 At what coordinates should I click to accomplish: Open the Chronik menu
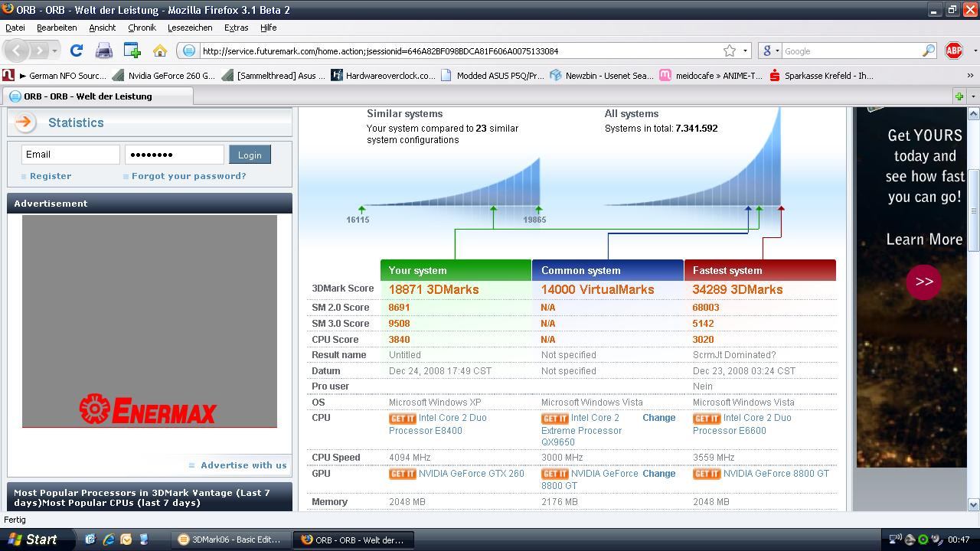[x=142, y=28]
